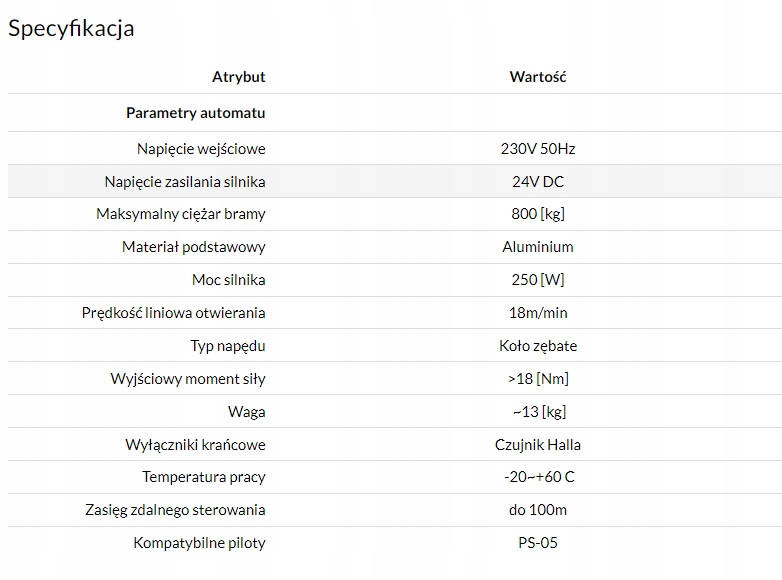This screenshot has height=580, width=782.
Task: Select the ~13 [kg] weight value
Action: (x=538, y=412)
